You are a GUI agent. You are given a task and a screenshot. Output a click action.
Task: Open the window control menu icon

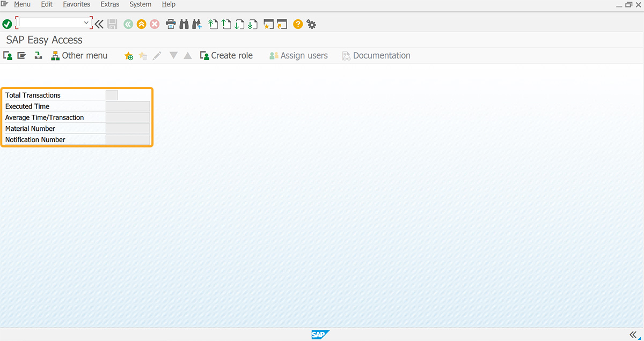(4, 4)
